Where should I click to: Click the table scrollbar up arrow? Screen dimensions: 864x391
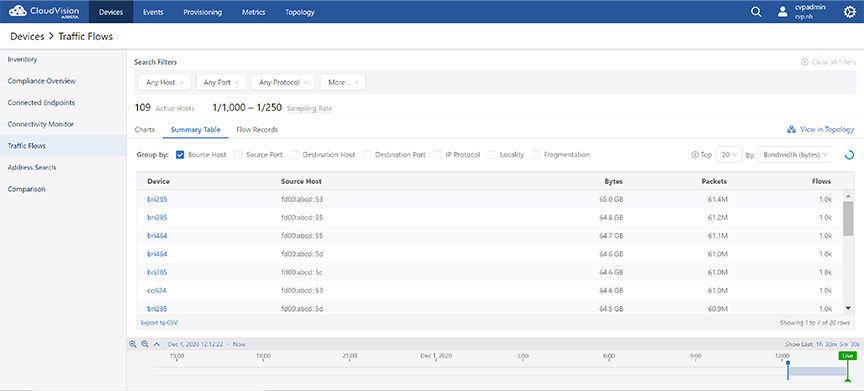pos(849,197)
